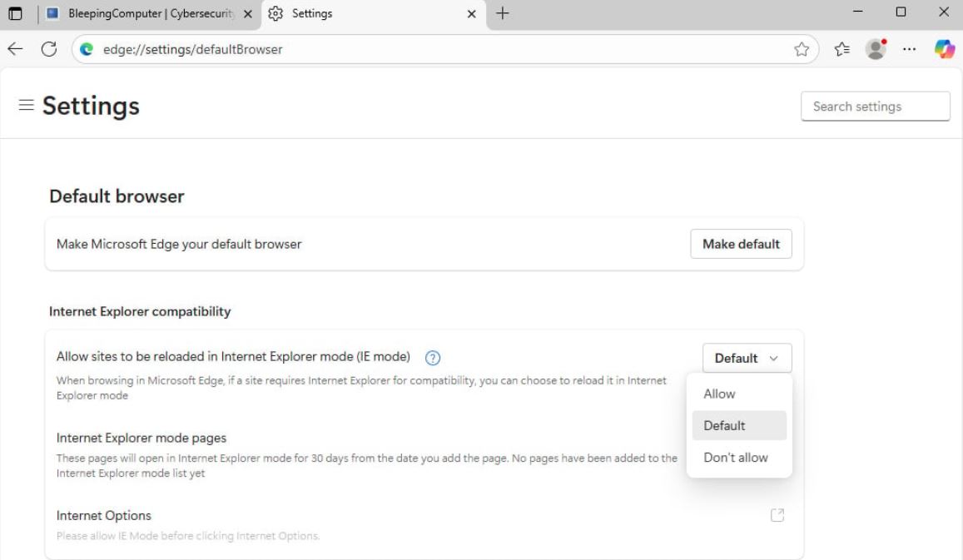The image size is (963, 560).
Task: Add page to favorites star icon
Action: point(802,49)
